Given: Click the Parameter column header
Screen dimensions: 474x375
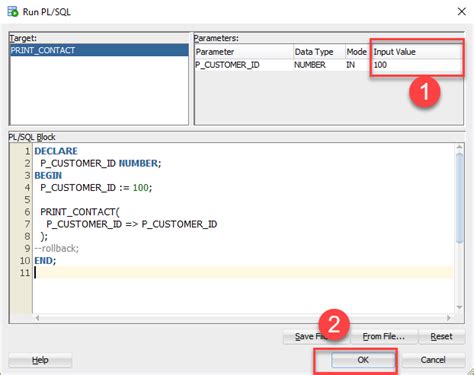Looking at the screenshot, I should (244, 52).
